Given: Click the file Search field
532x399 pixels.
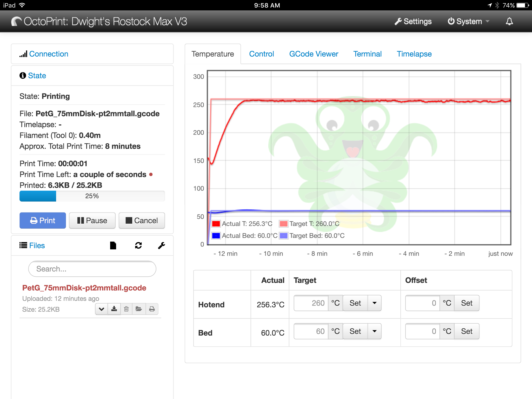Looking at the screenshot, I should pos(92,269).
